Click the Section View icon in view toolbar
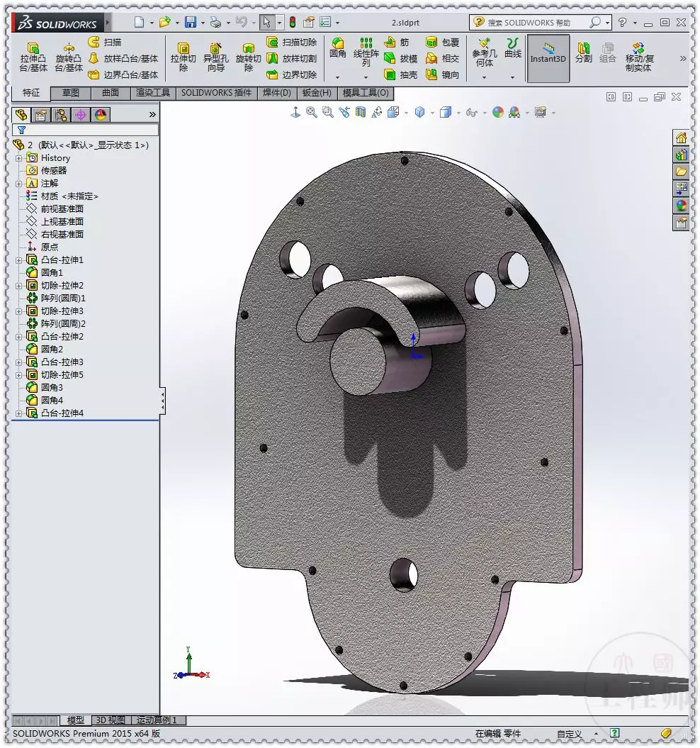700x748 pixels. click(361, 112)
